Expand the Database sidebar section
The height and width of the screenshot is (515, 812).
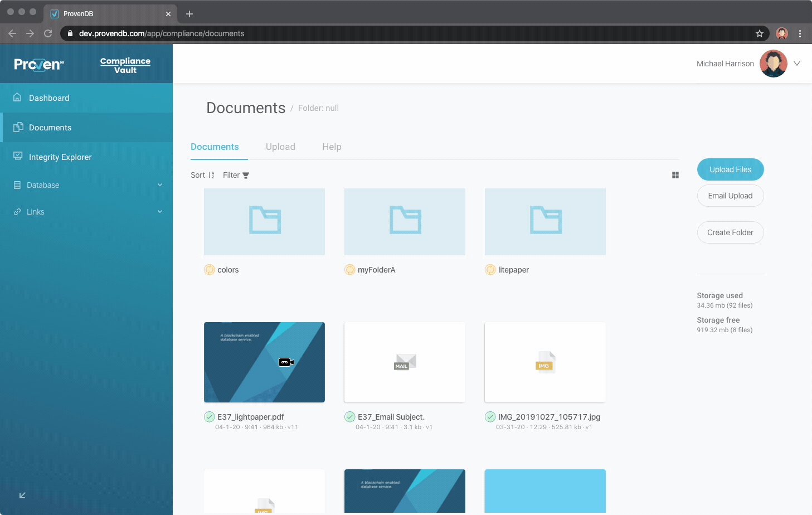[x=160, y=185]
